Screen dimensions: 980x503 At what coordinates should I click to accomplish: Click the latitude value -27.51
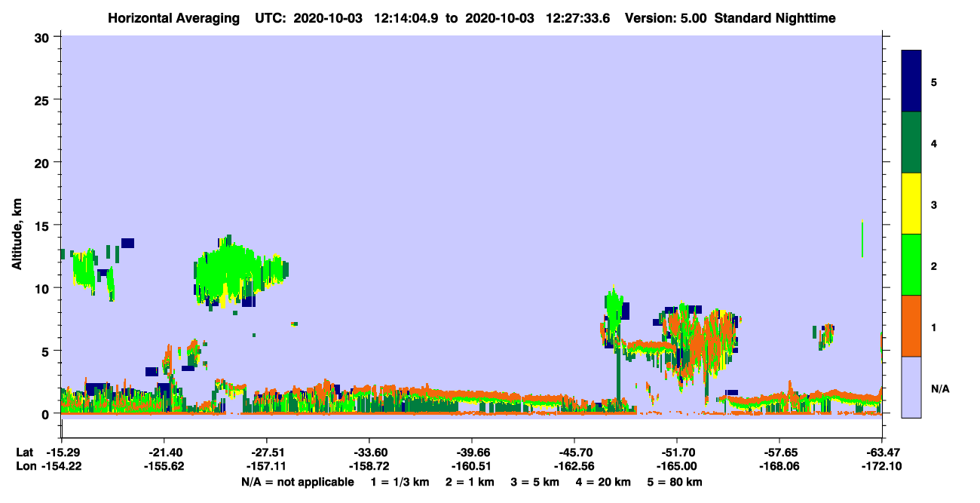pyautogui.click(x=267, y=452)
